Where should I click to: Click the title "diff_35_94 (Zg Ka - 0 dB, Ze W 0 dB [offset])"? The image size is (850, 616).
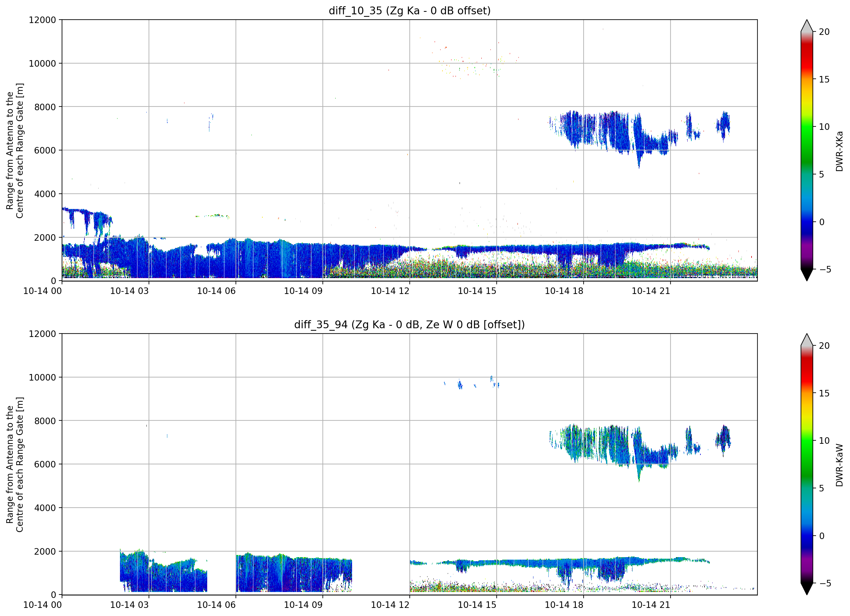tap(409, 325)
